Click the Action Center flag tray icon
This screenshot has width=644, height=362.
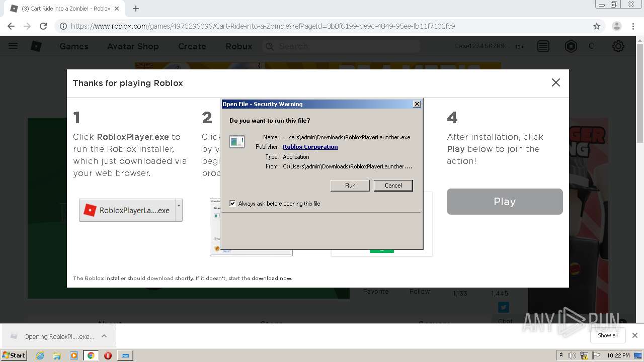click(597, 355)
